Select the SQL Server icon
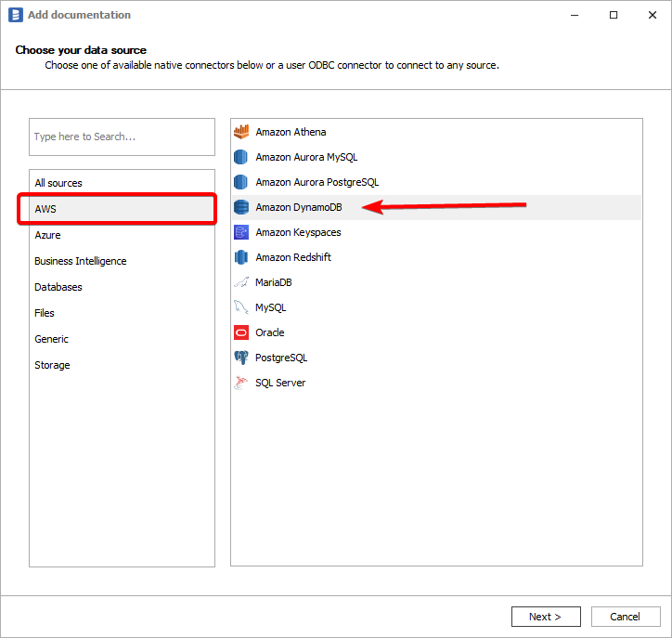 (241, 383)
